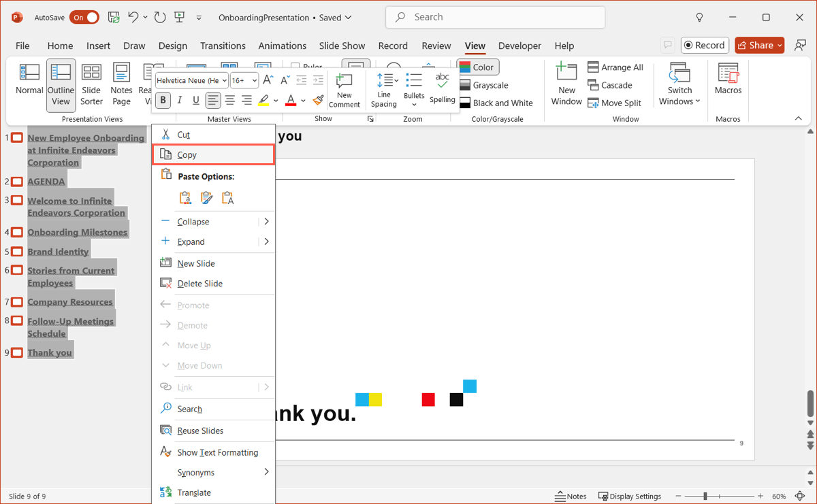Open Undo history dropdown arrow
This screenshot has width=817, height=504.
click(x=145, y=17)
